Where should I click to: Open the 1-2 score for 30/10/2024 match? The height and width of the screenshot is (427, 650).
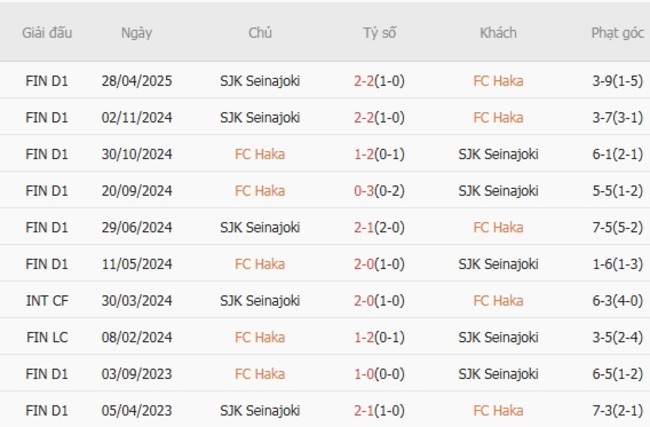pyautogui.click(x=379, y=154)
